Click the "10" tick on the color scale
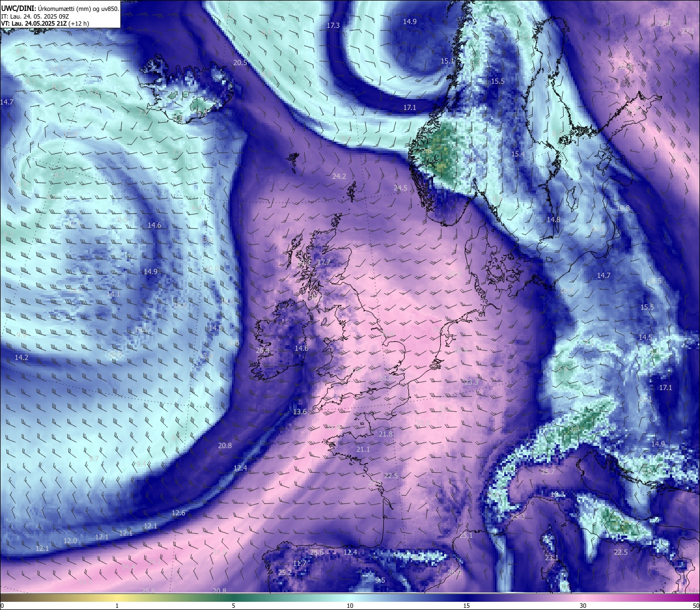This screenshot has width=700, height=610. [x=350, y=606]
